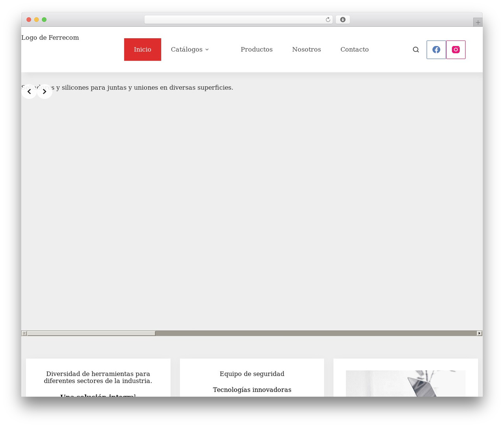Open the Productos menu item
The height and width of the screenshot is (427, 504).
(257, 50)
